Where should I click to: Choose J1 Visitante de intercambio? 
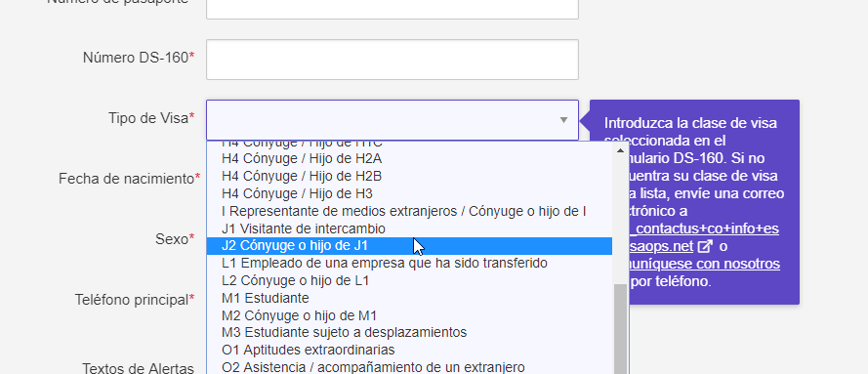click(x=409, y=229)
